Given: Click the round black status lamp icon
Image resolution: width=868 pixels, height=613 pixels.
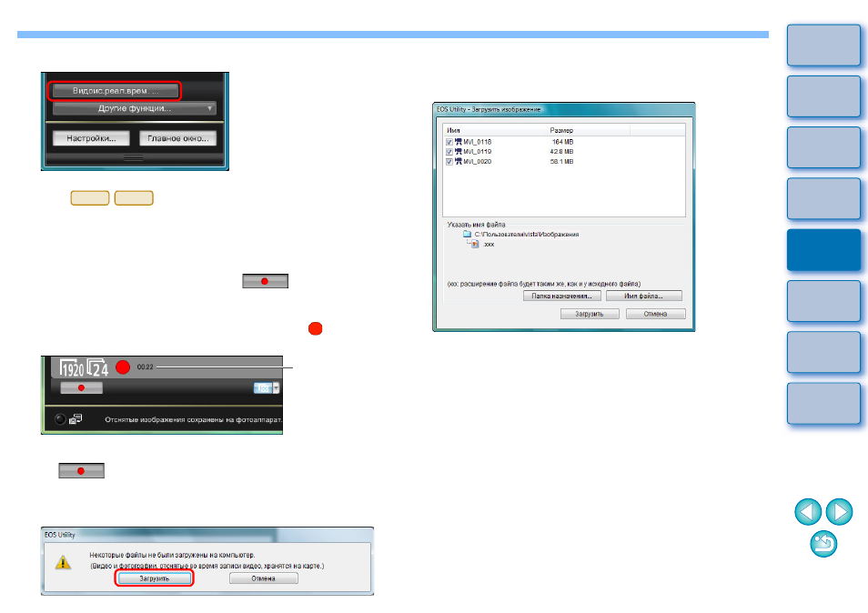Looking at the screenshot, I should (60, 419).
